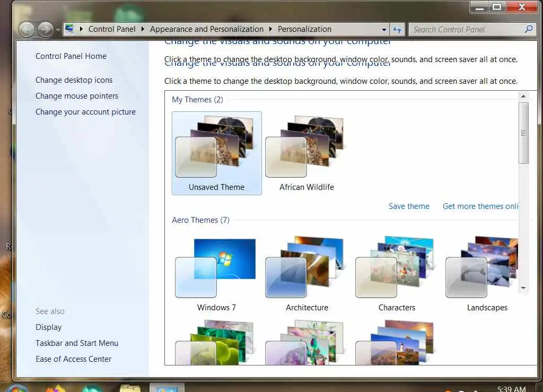
Task: Open Ease of Access Center link
Action: point(73,359)
